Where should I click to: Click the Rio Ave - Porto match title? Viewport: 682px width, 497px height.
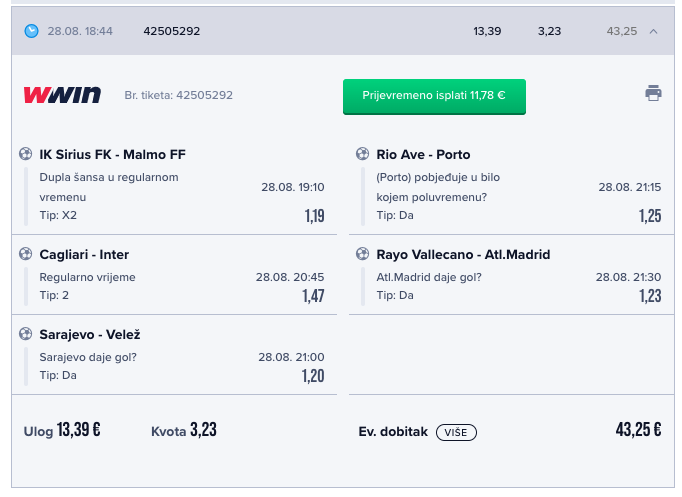click(x=423, y=154)
